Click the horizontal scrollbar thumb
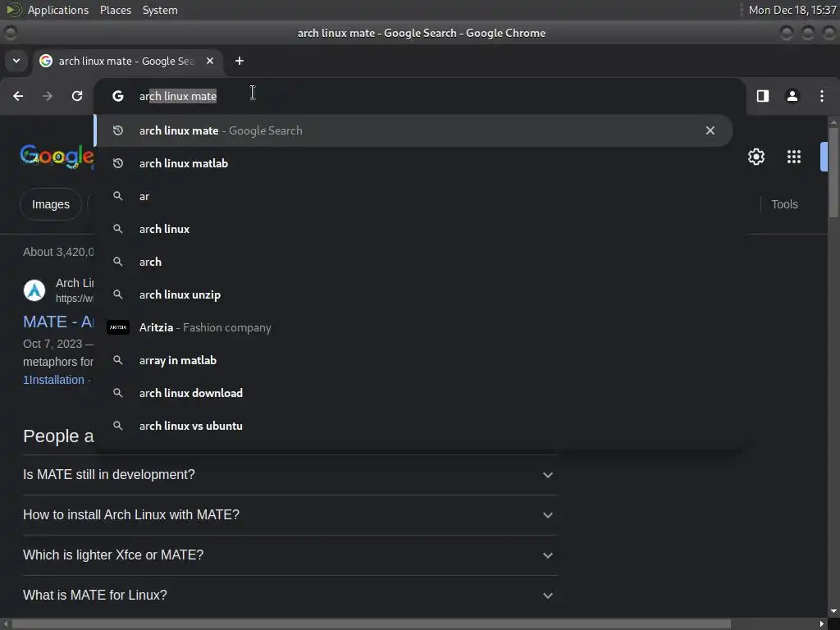The image size is (840, 630). pos(372,624)
